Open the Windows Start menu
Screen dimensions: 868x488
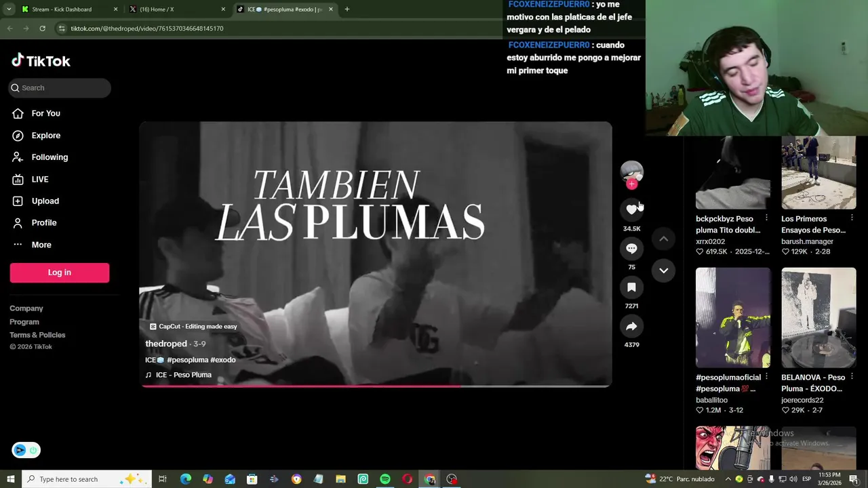coord(10,479)
